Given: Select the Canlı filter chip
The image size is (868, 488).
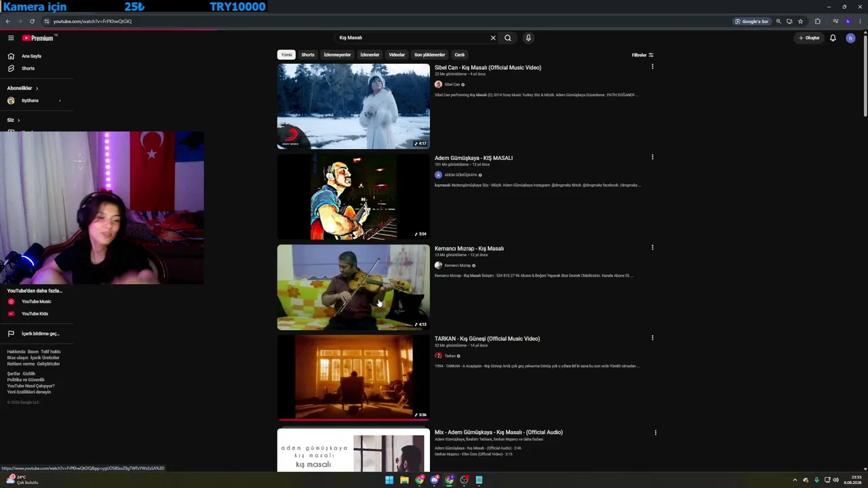Looking at the screenshot, I should click(x=460, y=55).
